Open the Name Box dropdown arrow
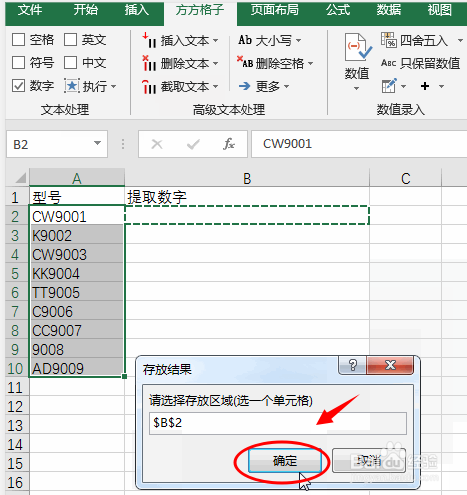Image resolution: width=467 pixels, height=495 pixels. [x=97, y=143]
